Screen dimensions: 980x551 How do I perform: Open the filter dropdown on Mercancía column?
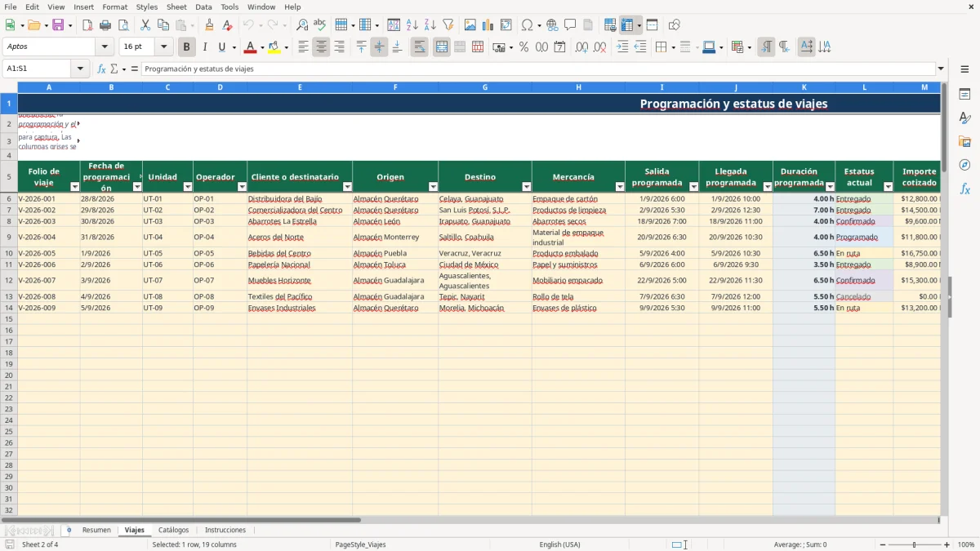(620, 187)
